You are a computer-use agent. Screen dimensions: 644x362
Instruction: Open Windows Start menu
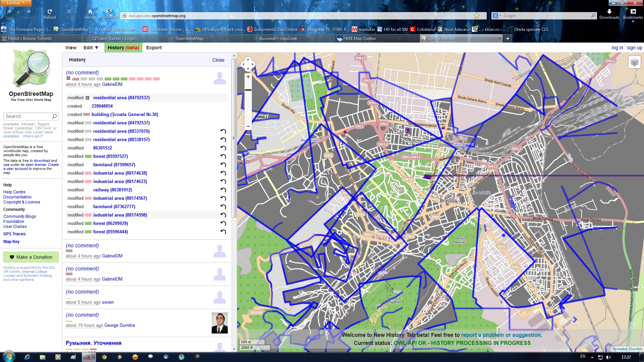tap(9, 357)
